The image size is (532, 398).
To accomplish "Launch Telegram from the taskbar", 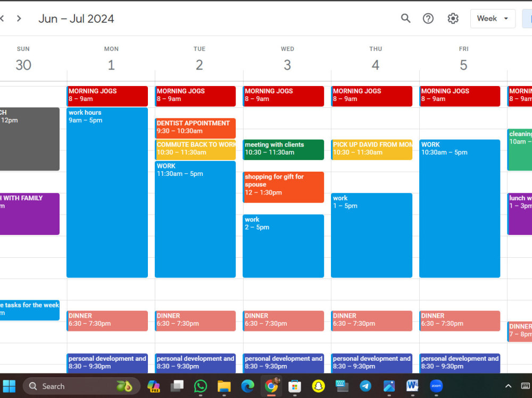I will click(365, 386).
